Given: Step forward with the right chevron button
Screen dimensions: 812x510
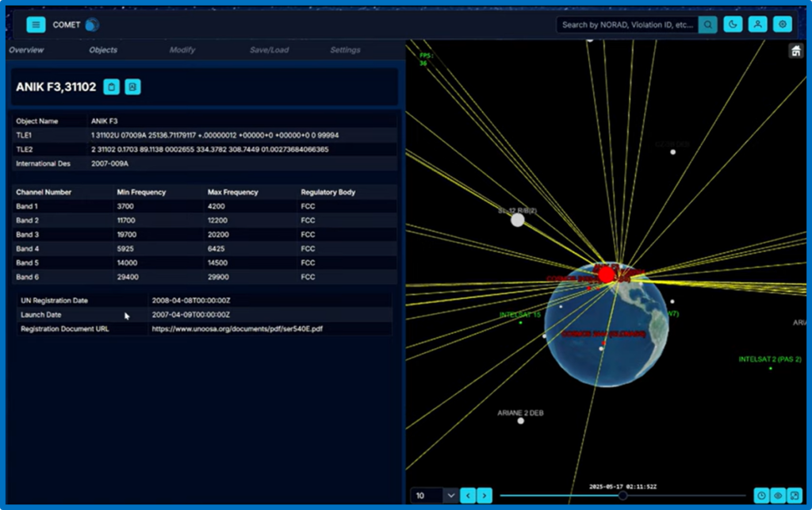Looking at the screenshot, I should 485,496.
